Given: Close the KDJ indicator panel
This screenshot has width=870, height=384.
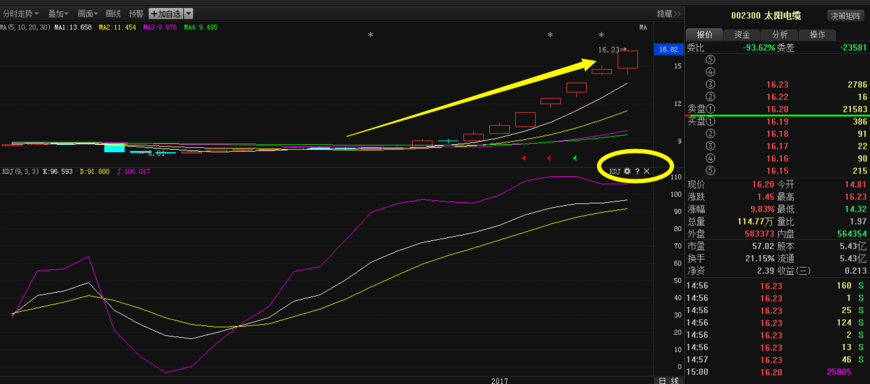Looking at the screenshot, I should coord(646,171).
